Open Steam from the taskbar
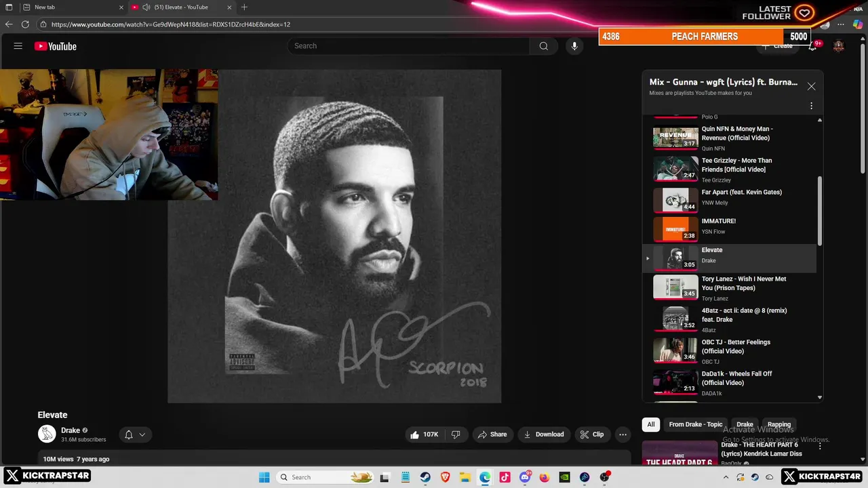Image resolution: width=868 pixels, height=488 pixels. 425,477
